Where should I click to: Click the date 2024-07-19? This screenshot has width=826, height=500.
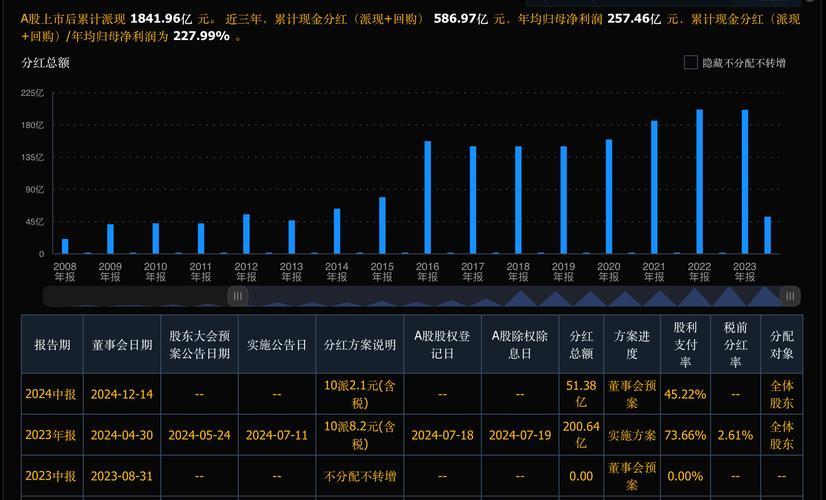coord(520,435)
